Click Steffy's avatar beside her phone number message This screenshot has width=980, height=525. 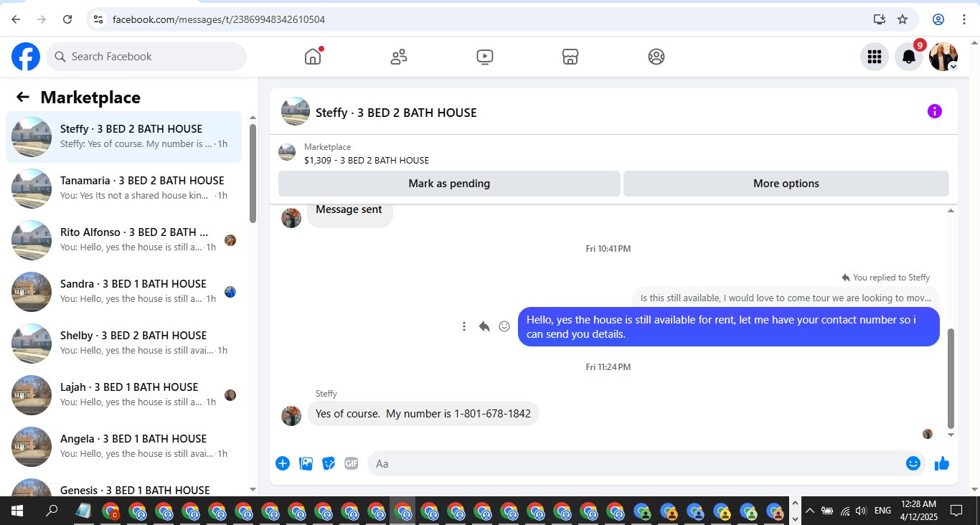(x=291, y=416)
